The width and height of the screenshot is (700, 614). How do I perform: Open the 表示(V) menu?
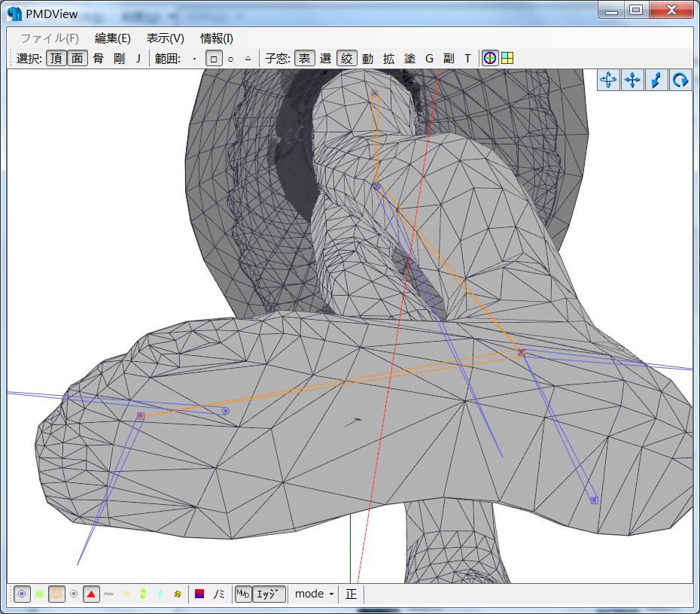pos(165,38)
